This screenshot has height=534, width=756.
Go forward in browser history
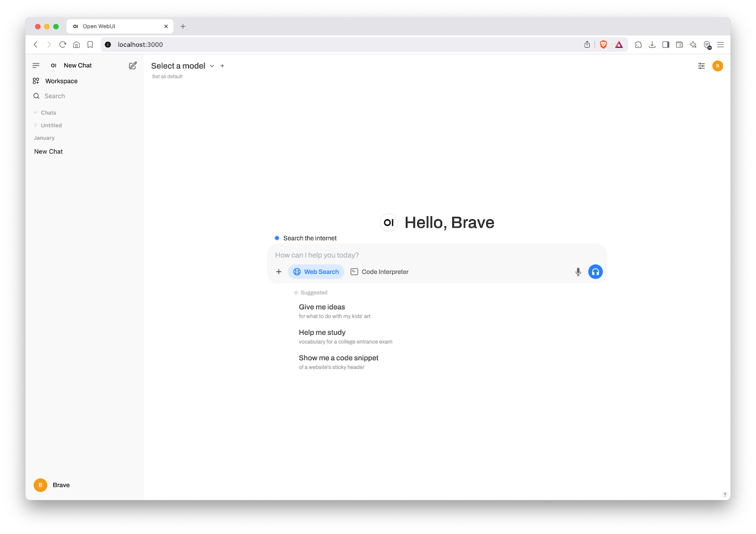[49, 44]
